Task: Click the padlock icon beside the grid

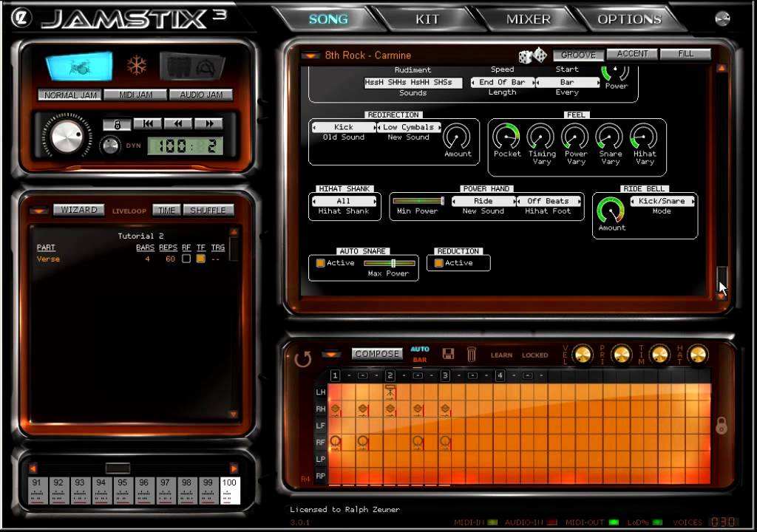Action: point(722,426)
